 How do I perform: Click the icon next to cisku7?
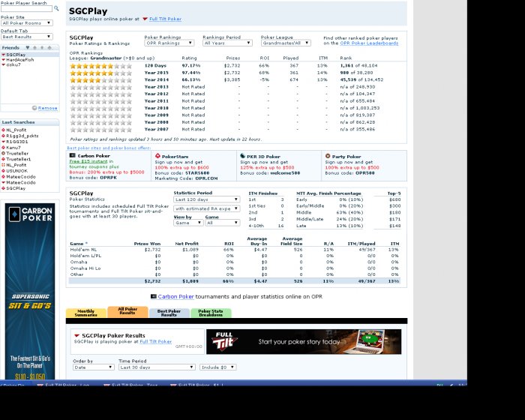point(3,64)
